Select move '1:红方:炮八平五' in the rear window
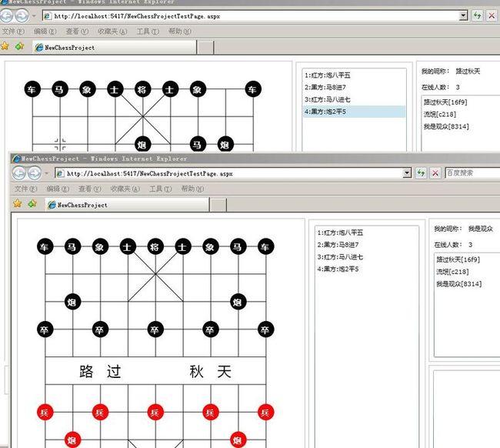 [355, 75]
